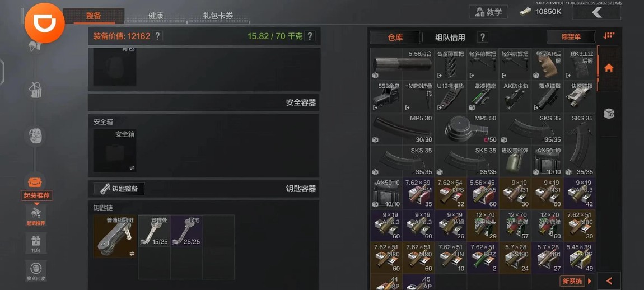Click the help icon next to 装备价值
This screenshot has width=644, height=290.
[x=157, y=36]
